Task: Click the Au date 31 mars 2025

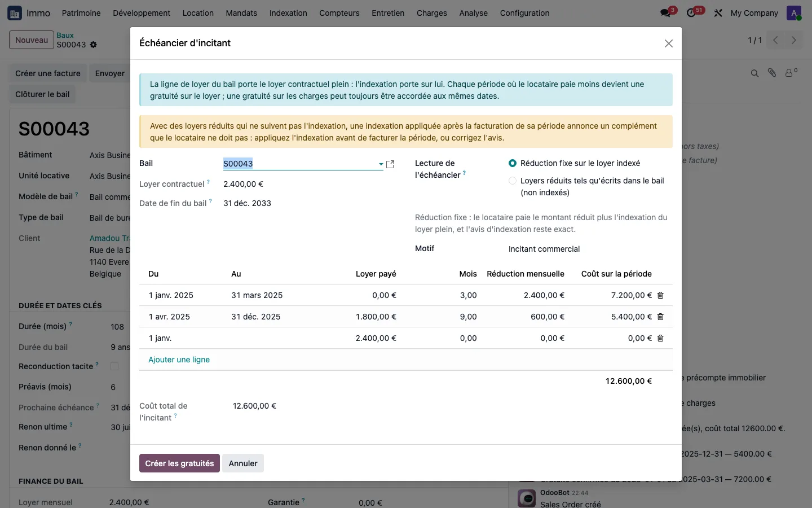Action: [x=257, y=295]
